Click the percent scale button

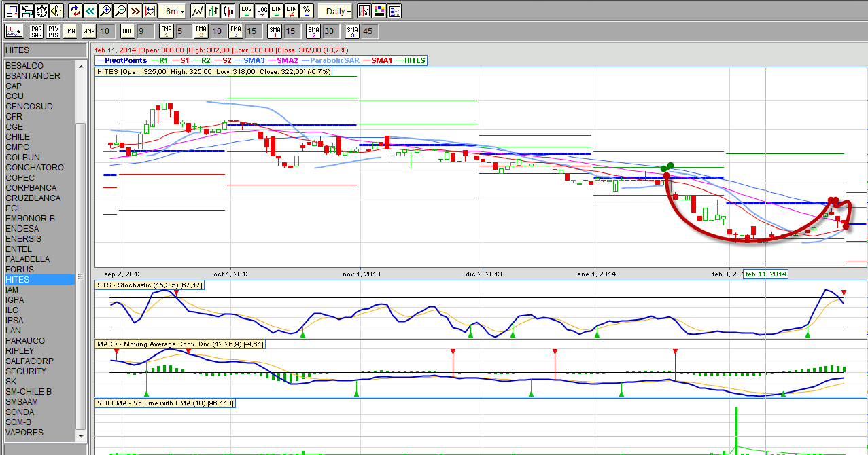tap(307, 11)
